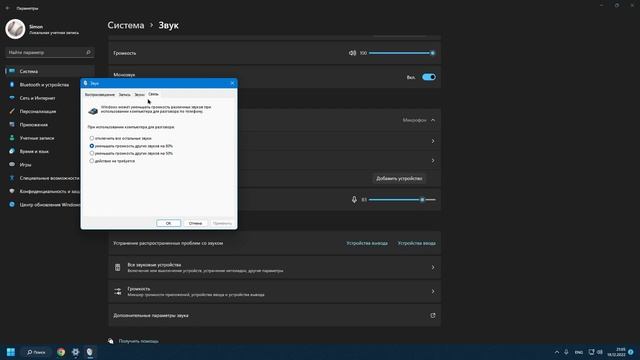This screenshot has height=360, width=640.
Task: Adjust the microphone input volume slider handle
Action: click(422, 200)
